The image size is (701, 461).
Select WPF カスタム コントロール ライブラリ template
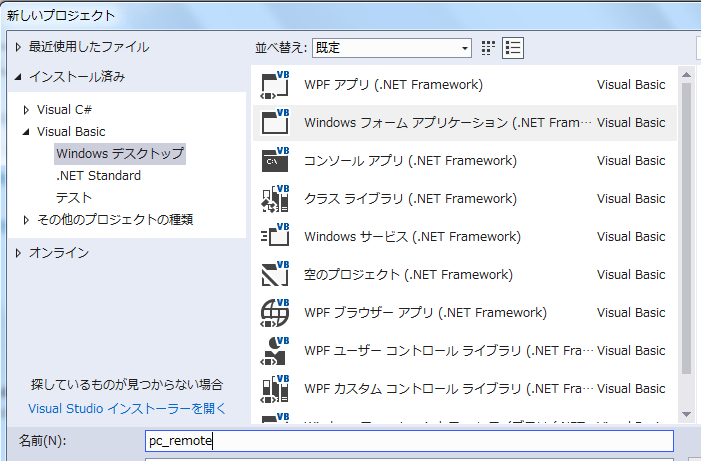[x=447, y=389]
